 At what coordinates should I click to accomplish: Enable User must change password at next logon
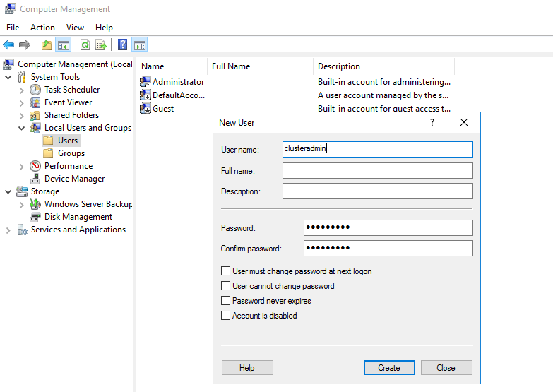tap(226, 271)
